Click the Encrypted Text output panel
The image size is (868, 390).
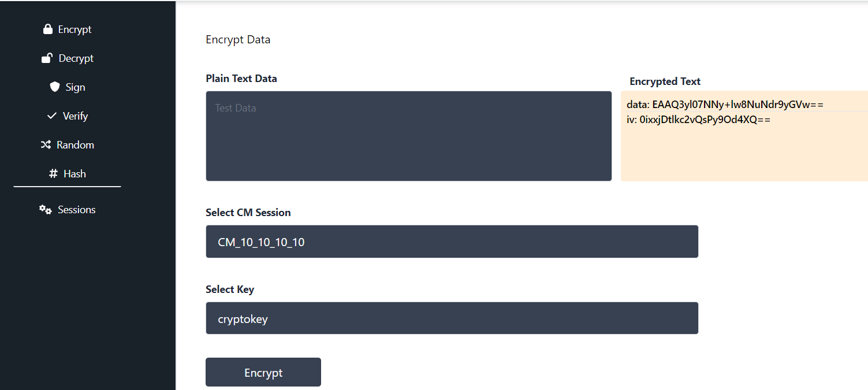744,136
